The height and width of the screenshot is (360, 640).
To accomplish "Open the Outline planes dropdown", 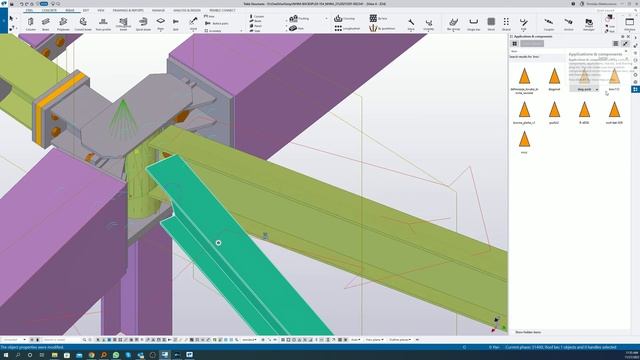I will pyautogui.click(x=400, y=340).
